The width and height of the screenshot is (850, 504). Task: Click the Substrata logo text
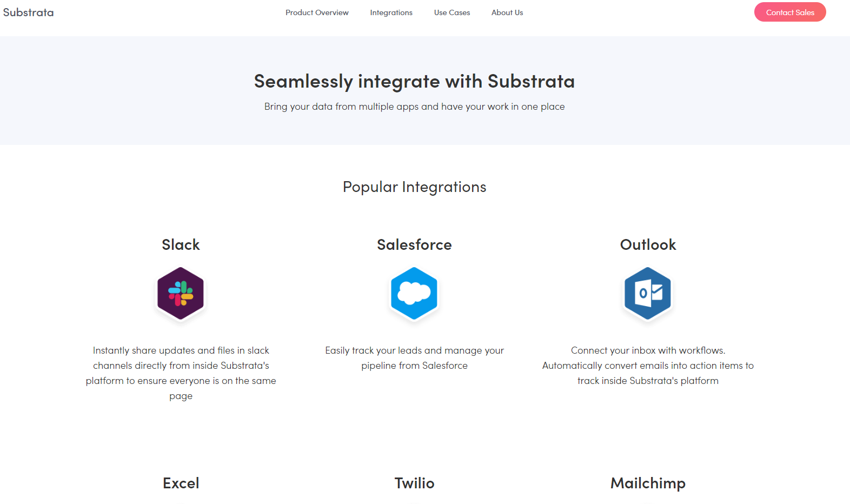point(28,12)
